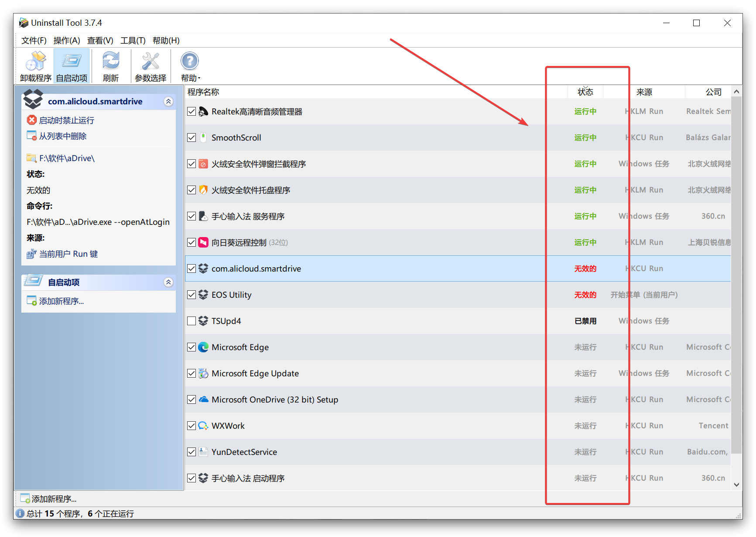The image size is (756, 537).
Task: Click the list scrollbar up arrow
Action: click(736, 92)
